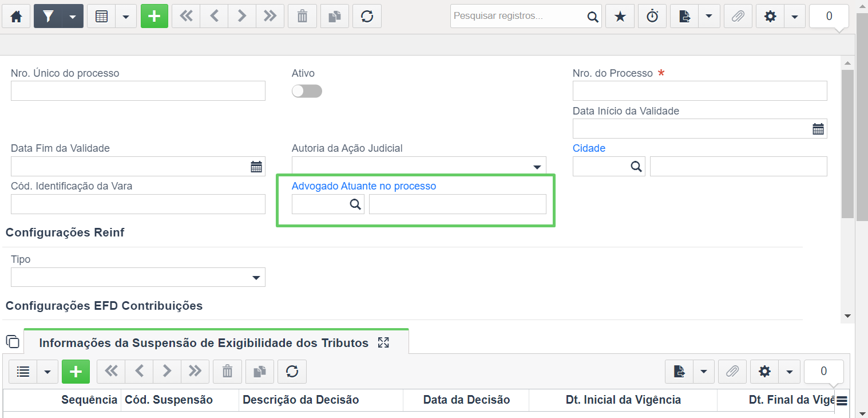Switch to list view in lower toolbar
868x418 pixels.
(x=23, y=372)
